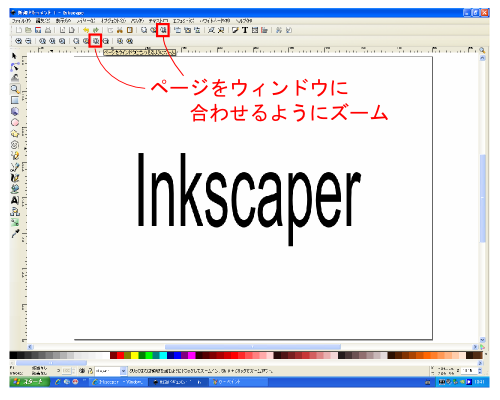Save the document using the floppy icon
This screenshot has width=500, height=400.
coord(38,30)
